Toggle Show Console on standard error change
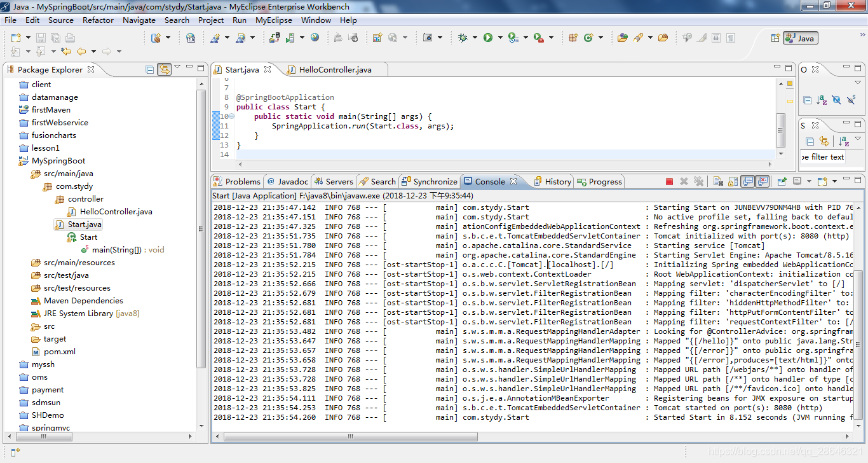The height and width of the screenshot is (463, 868). (x=763, y=181)
